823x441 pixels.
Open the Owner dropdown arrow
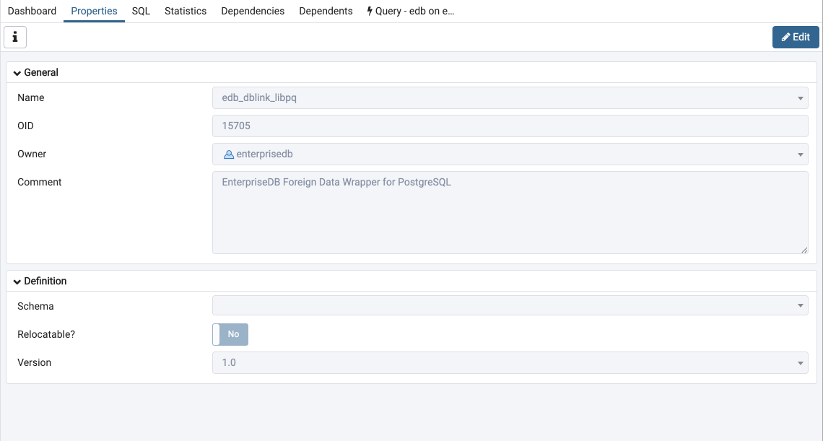point(800,154)
